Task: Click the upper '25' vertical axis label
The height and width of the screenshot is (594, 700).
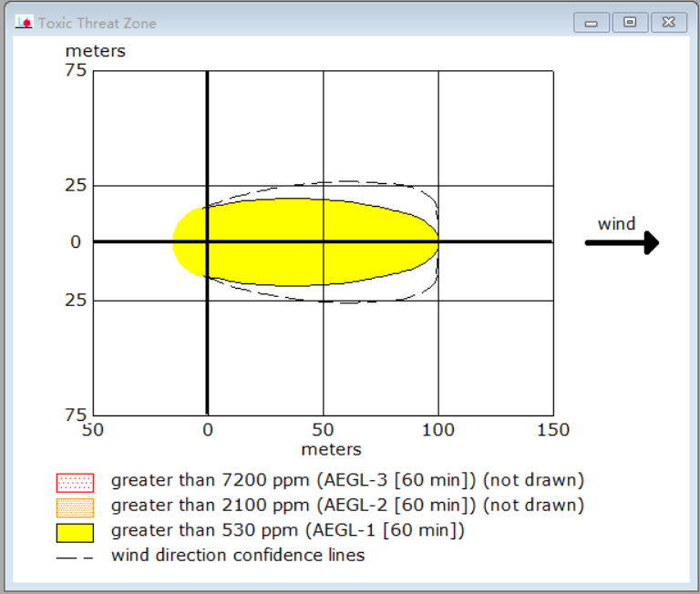Action: (76, 185)
